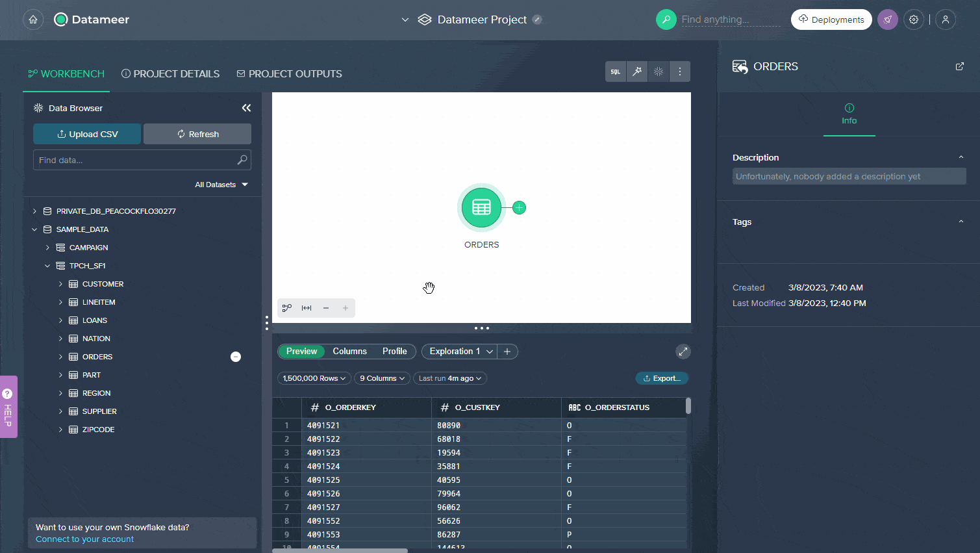
Task: Open the HELP side tab
Action: coord(8,407)
